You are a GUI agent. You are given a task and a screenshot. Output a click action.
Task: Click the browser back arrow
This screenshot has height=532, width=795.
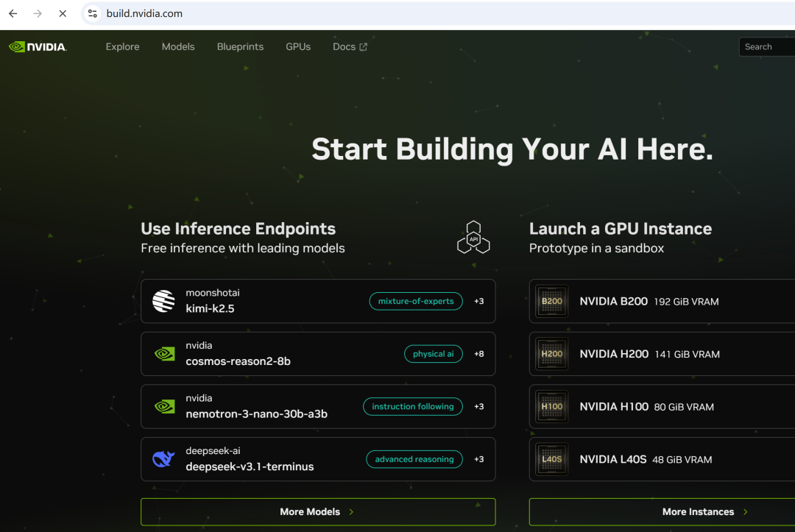pyautogui.click(x=13, y=14)
